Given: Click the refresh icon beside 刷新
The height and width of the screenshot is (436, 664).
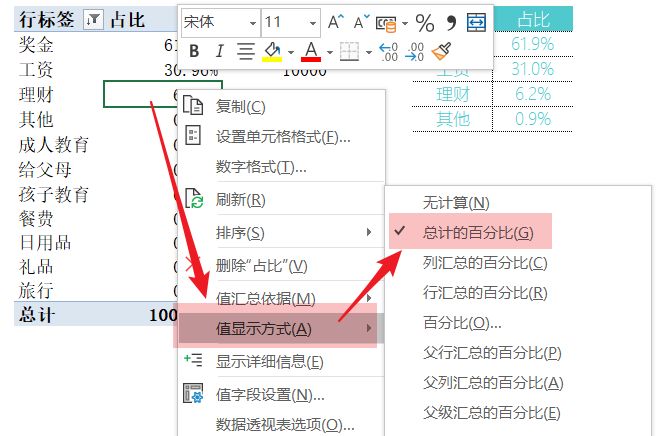Looking at the screenshot, I should (194, 198).
